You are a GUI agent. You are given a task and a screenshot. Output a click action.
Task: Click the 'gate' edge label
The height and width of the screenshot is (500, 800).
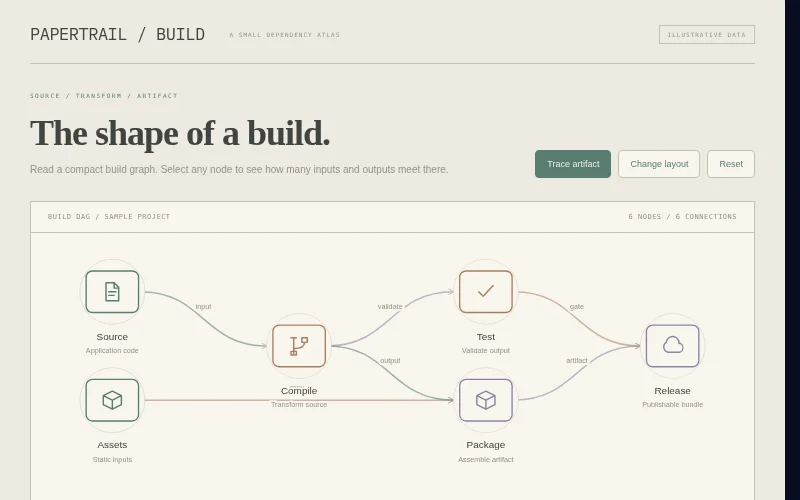[x=577, y=307]
